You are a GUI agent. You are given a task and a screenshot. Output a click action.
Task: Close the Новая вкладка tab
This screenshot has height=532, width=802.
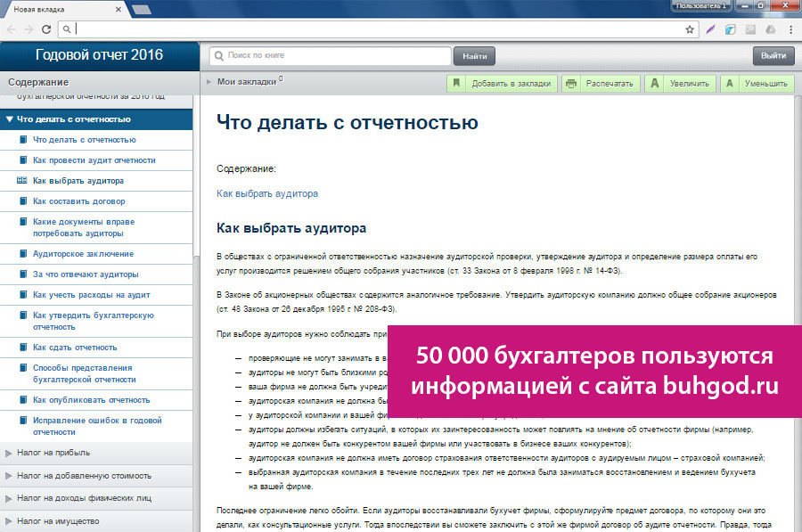click(x=119, y=9)
